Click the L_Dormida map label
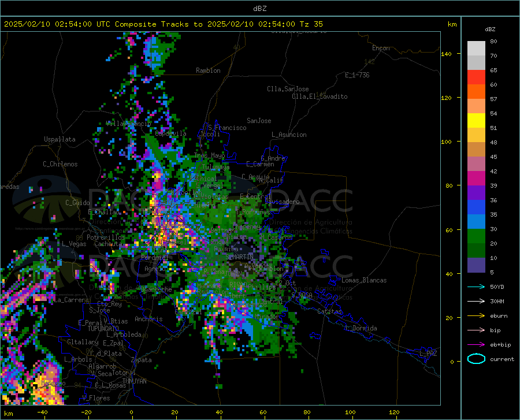The height and width of the screenshot is (420, 520). [361, 328]
